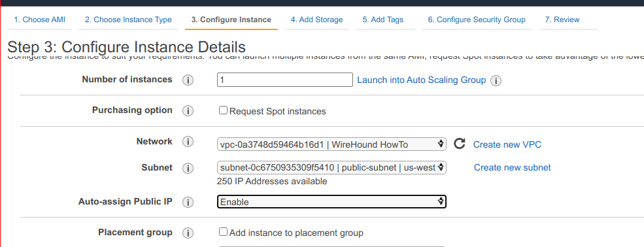Open info icon next to Auto Scaling Group
Screen dimensions: 644x247
[x=496, y=81]
